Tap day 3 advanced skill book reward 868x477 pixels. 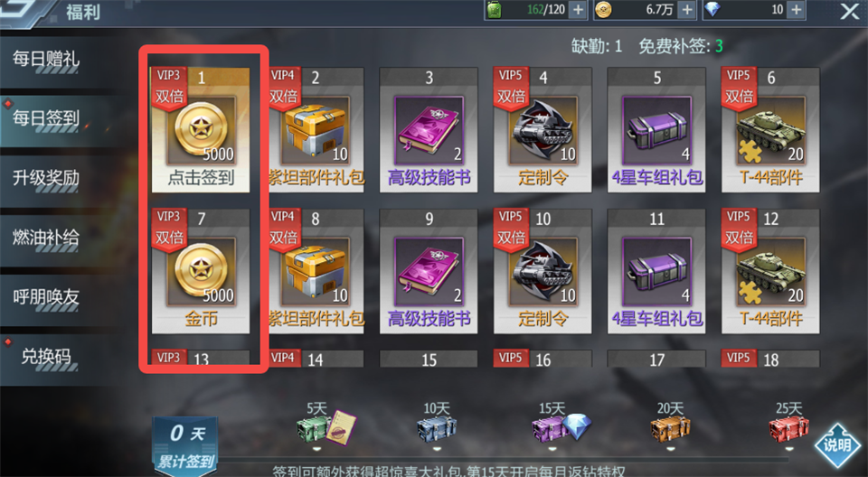[x=429, y=130]
